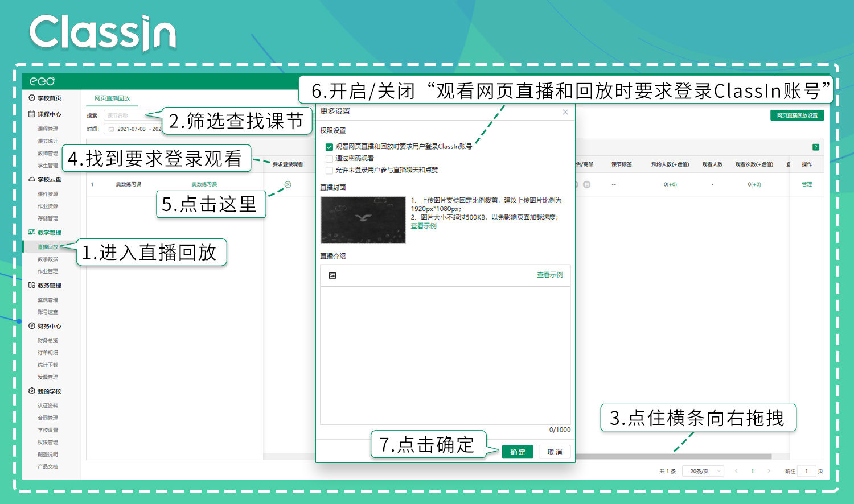
Task: Click the green 确定 button
Action: click(x=518, y=452)
